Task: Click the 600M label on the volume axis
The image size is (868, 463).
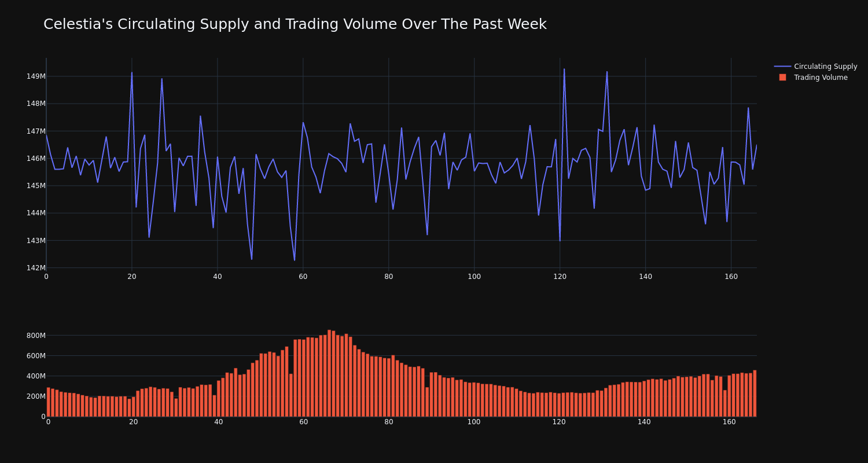Action: (x=35, y=356)
